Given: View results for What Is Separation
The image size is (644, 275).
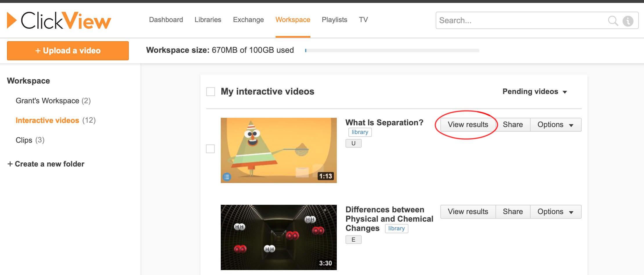Looking at the screenshot, I should click(468, 125).
